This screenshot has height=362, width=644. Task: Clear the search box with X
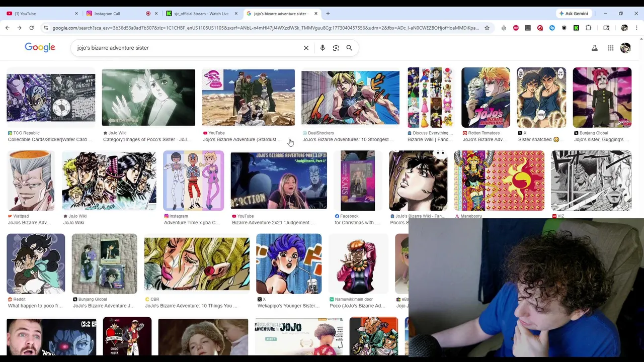point(306,48)
